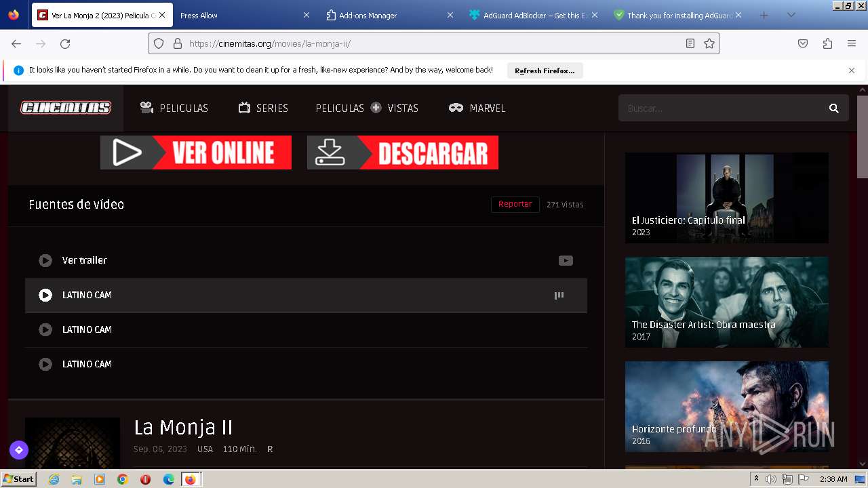Click the bars icon on selected LATINO CAM row

click(559, 295)
